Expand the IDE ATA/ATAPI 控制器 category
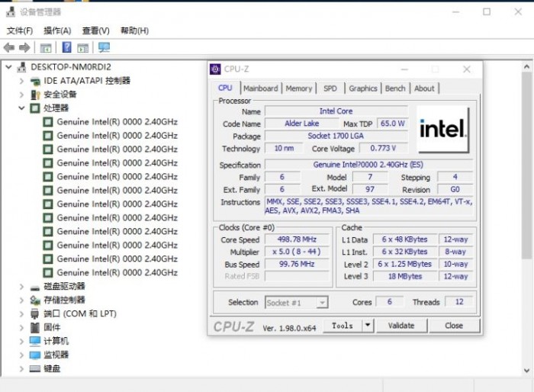 (21, 81)
